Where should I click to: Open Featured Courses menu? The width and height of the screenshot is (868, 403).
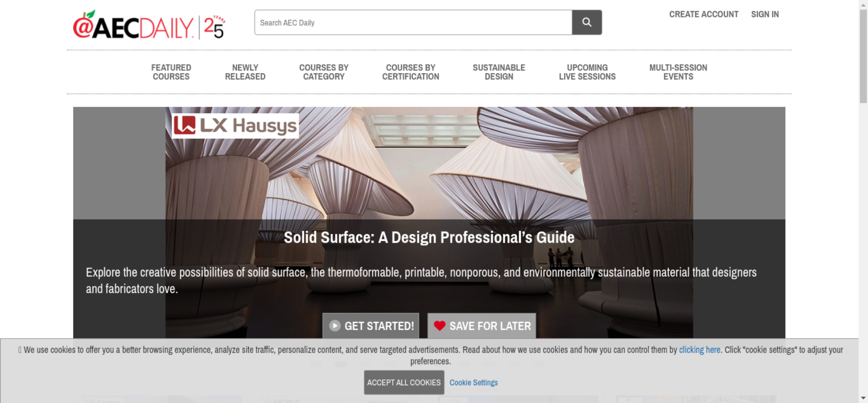point(171,72)
